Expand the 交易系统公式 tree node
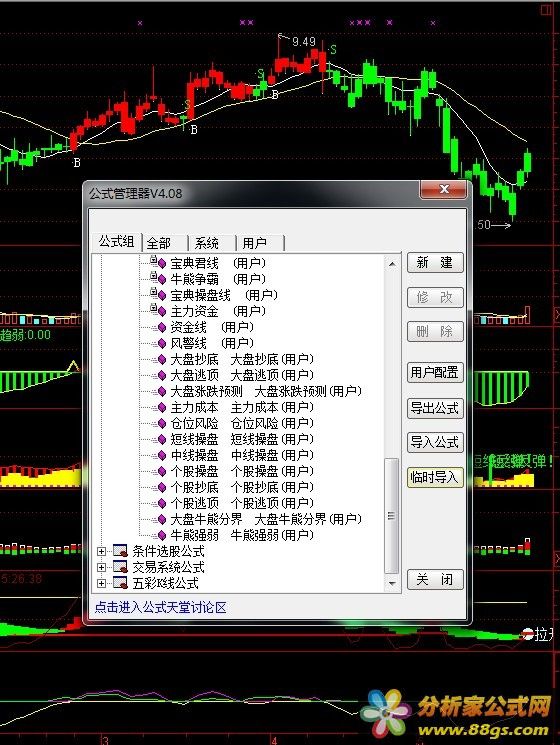Image resolution: width=560 pixels, height=745 pixels. [101, 567]
